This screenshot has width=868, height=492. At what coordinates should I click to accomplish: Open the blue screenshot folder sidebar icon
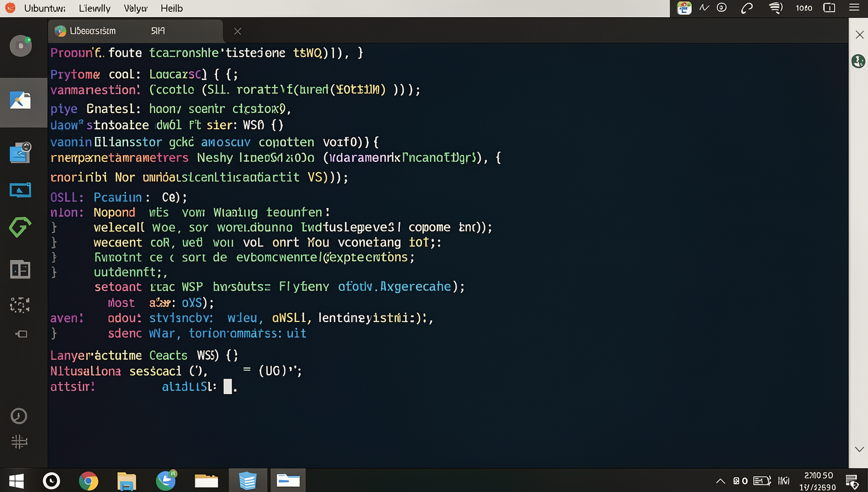pyautogui.click(x=20, y=153)
